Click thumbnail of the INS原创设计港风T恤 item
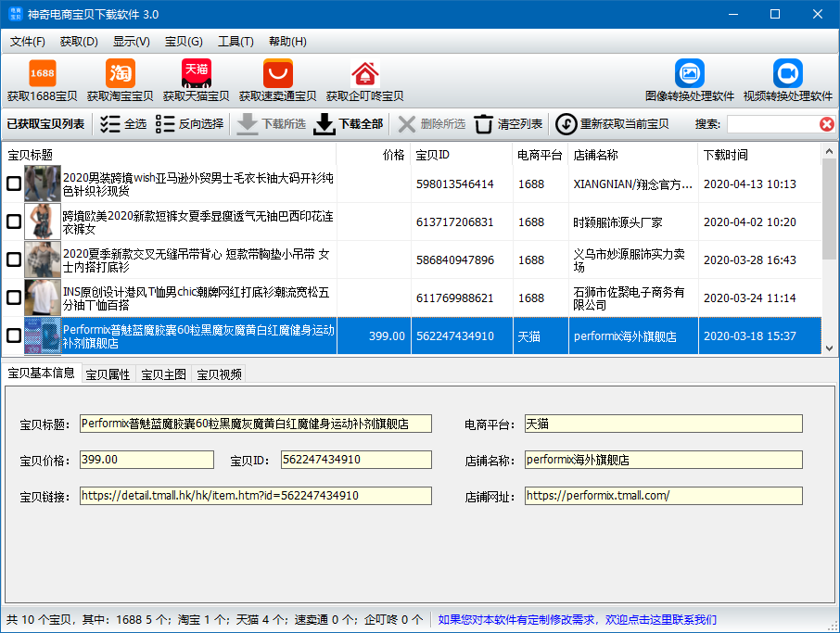This screenshot has width=840, height=633. [x=43, y=298]
